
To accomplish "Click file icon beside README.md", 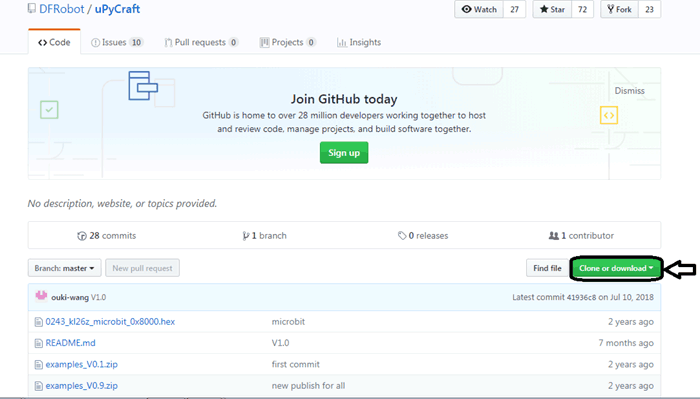I will [x=39, y=343].
